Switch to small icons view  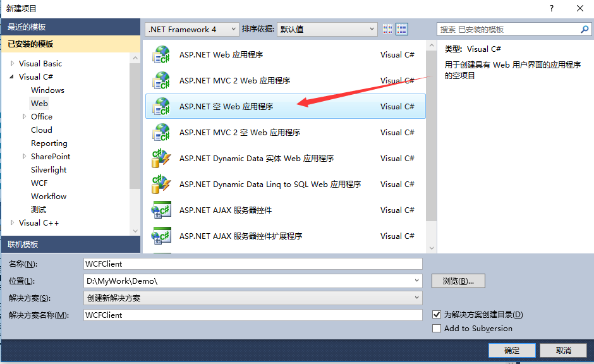387,29
